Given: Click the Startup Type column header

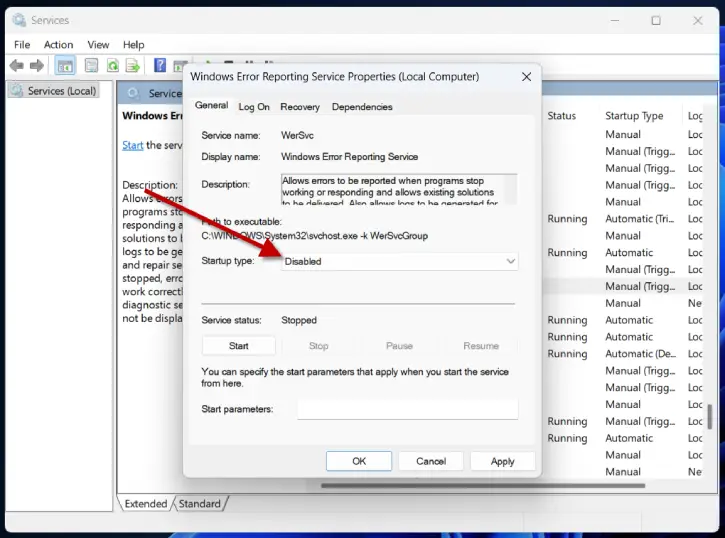Looking at the screenshot, I should (x=634, y=116).
